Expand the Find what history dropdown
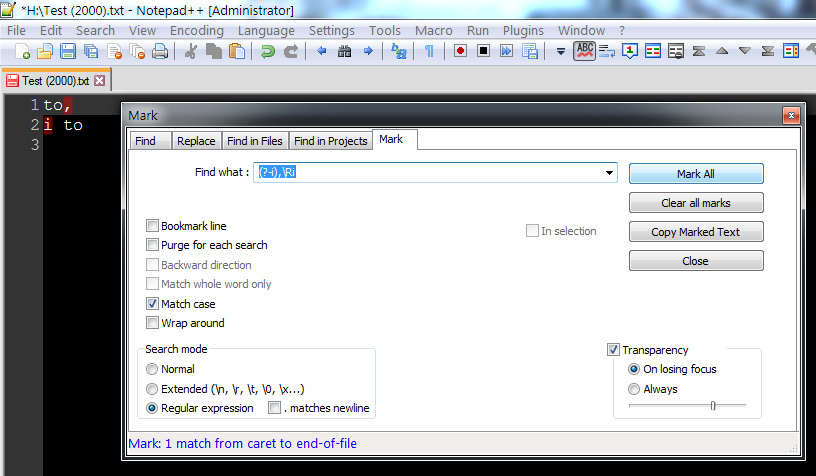Screen dimensions: 816x476 (x=609, y=173)
